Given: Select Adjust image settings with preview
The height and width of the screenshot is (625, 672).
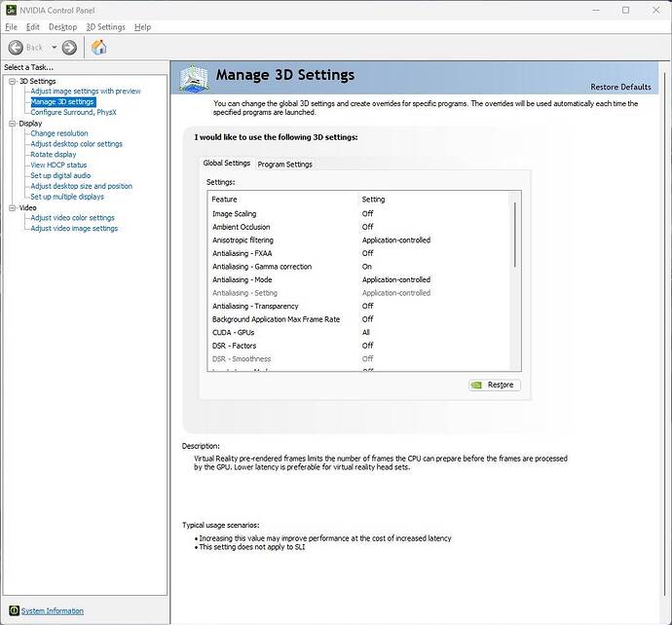Looking at the screenshot, I should tap(86, 91).
